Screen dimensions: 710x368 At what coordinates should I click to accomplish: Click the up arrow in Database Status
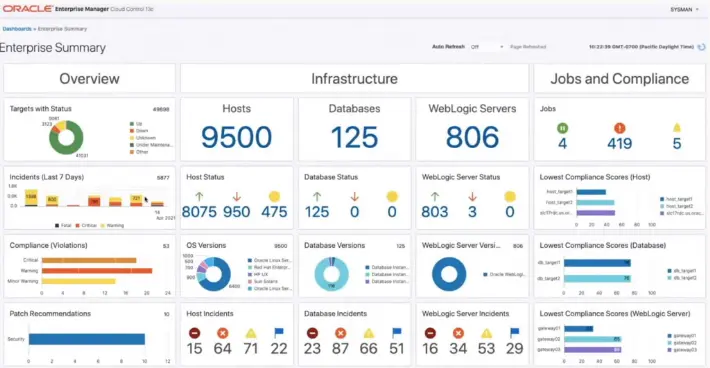coord(317,196)
